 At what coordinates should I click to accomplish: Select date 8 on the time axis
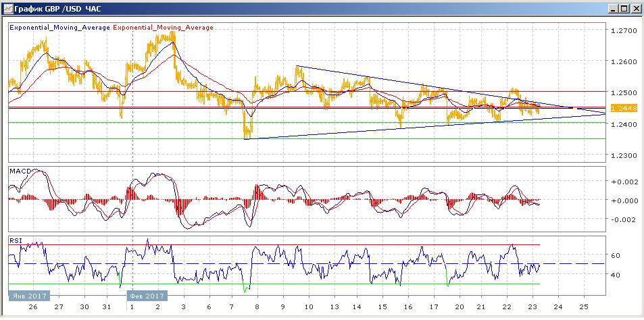[257, 307]
